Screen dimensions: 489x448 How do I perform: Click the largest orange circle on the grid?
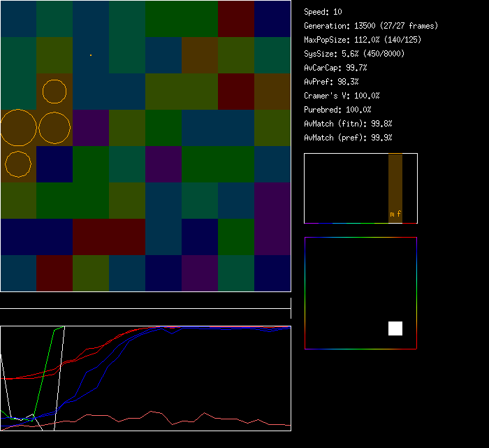[x=18, y=128]
